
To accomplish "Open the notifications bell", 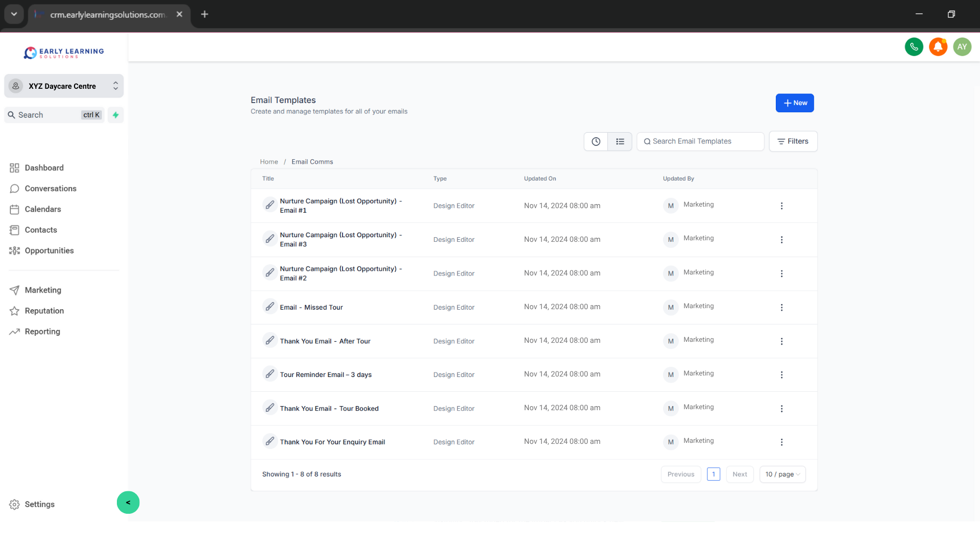I will tap(938, 46).
